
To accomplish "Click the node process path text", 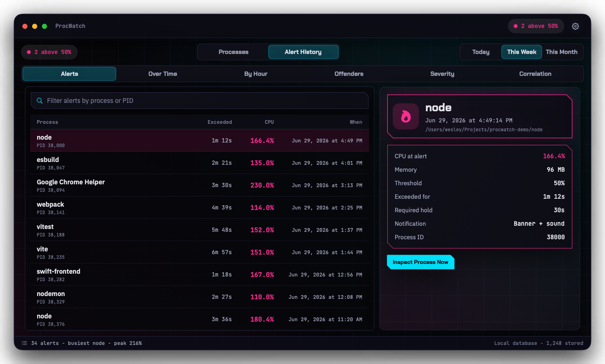I will pos(484,130).
